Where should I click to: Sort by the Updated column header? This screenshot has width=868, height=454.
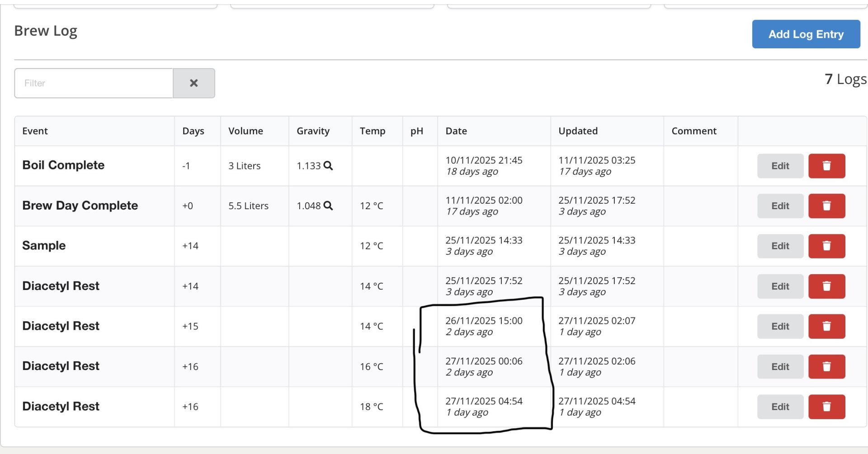pos(578,131)
